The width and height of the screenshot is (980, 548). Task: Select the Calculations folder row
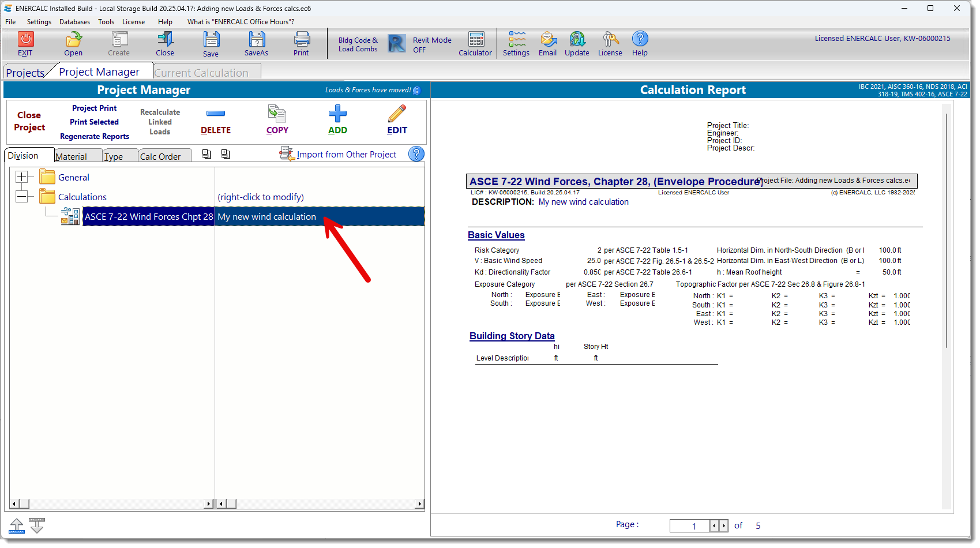pos(82,197)
